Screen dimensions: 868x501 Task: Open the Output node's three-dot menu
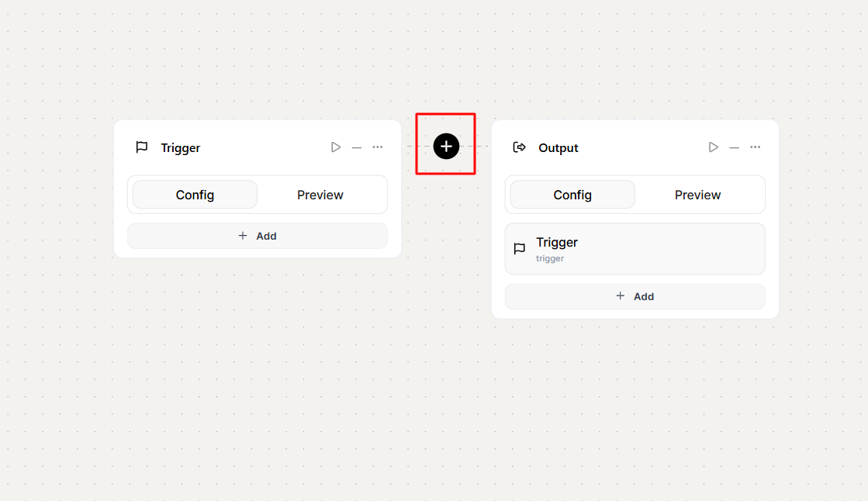click(756, 147)
